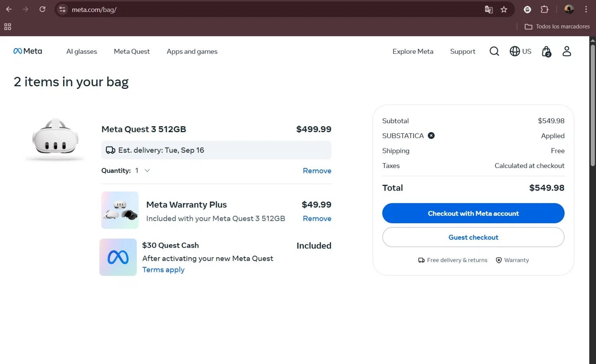
Task: Click the $499.99 price
Action: point(313,129)
